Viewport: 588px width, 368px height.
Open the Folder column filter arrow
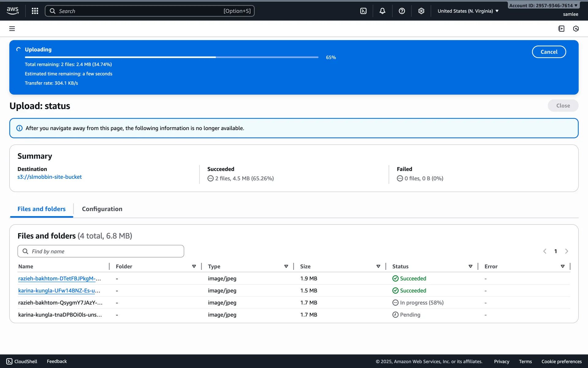(x=194, y=266)
